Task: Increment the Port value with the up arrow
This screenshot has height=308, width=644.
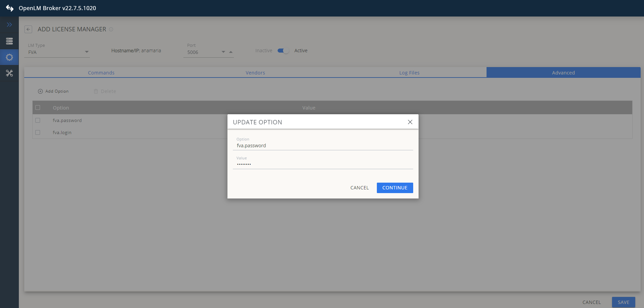Action: pyautogui.click(x=231, y=52)
